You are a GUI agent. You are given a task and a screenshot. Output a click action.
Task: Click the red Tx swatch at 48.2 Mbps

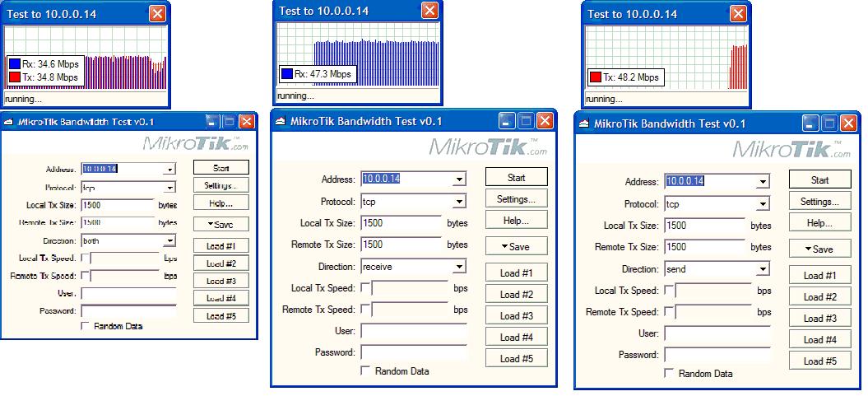596,77
